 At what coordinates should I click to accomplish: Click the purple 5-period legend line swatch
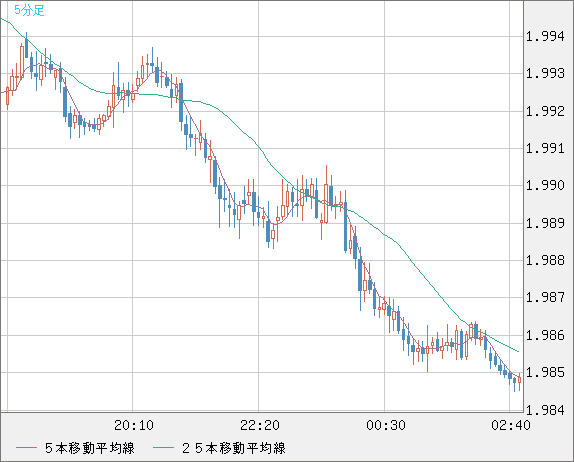pos(26,448)
